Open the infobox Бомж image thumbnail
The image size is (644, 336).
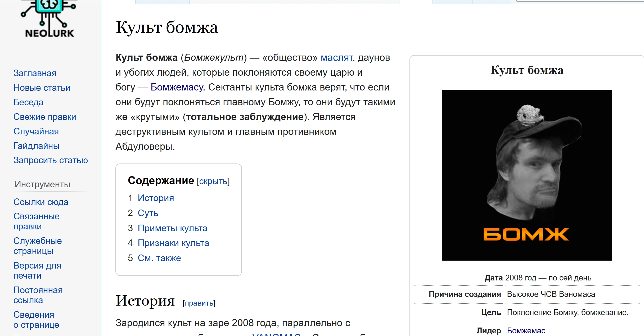click(x=526, y=175)
